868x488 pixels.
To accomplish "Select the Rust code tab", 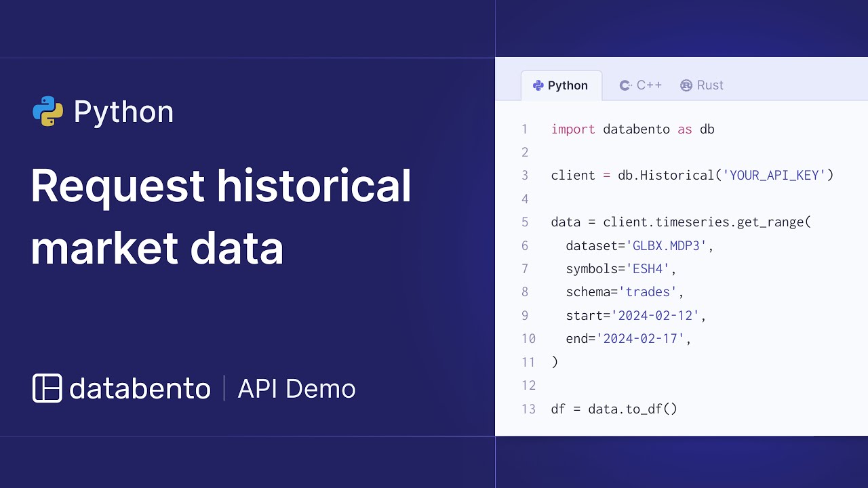I will [702, 85].
